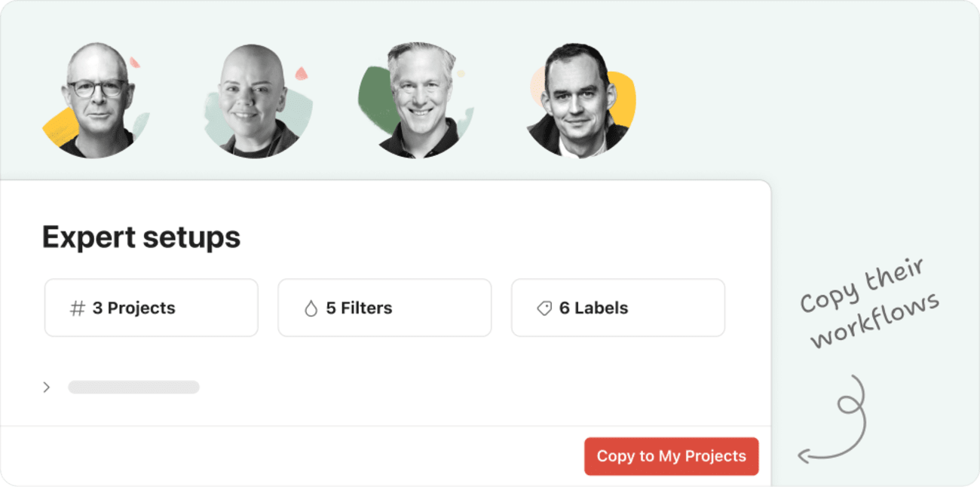Click the smiling expert avatar with green background
The height and width of the screenshot is (487, 980).
pos(420,98)
